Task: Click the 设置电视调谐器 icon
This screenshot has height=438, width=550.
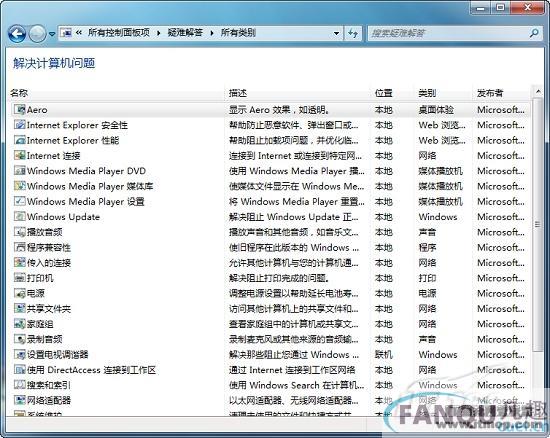Action: (19, 354)
